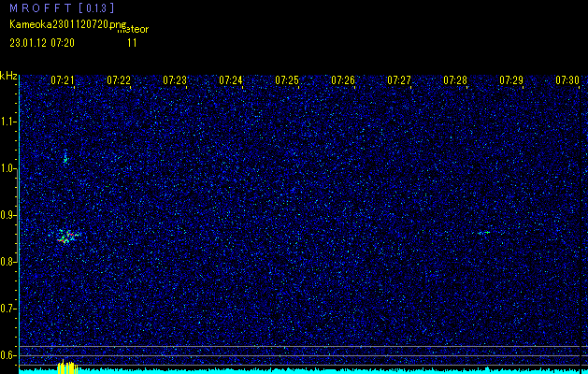
Task: Select the Kameoka2301120720.png filename text
Action: coord(68,24)
